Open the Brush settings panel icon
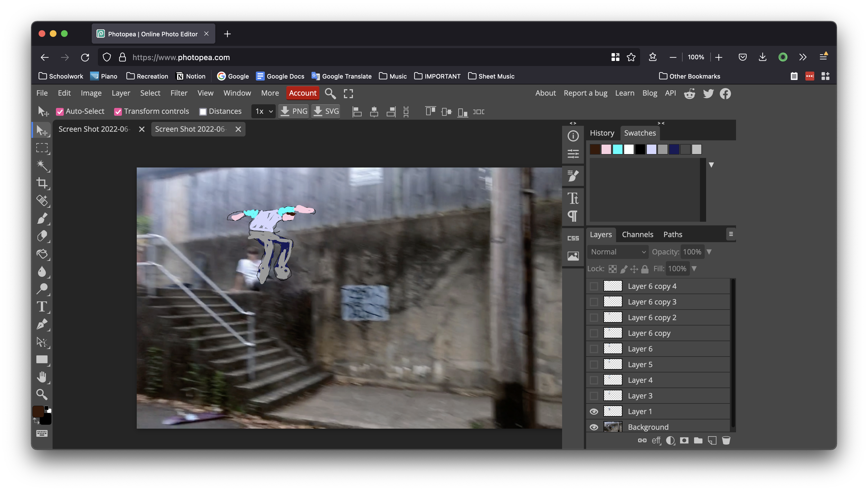Image resolution: width=868 pixels, height=491 pixels. pyautogui.click(x=573, y=176)
